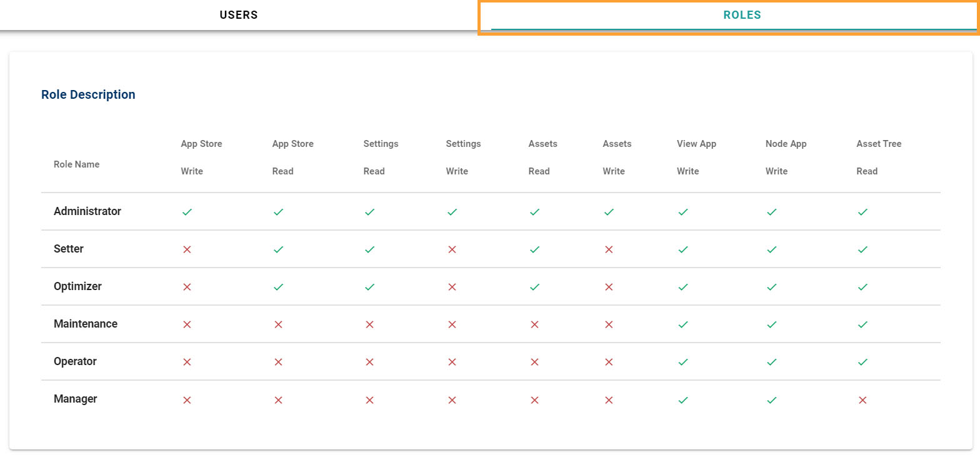The height and width of the screenshot is (457, 980).
Task: Click the Asset Tree Read column header
Action: tap(878, 157)
